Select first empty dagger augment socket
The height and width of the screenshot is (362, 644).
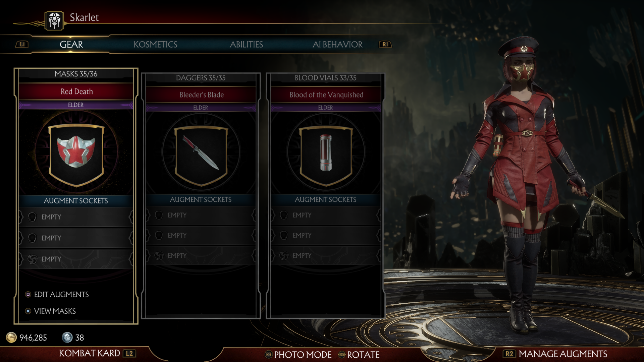tap(201, 215)
